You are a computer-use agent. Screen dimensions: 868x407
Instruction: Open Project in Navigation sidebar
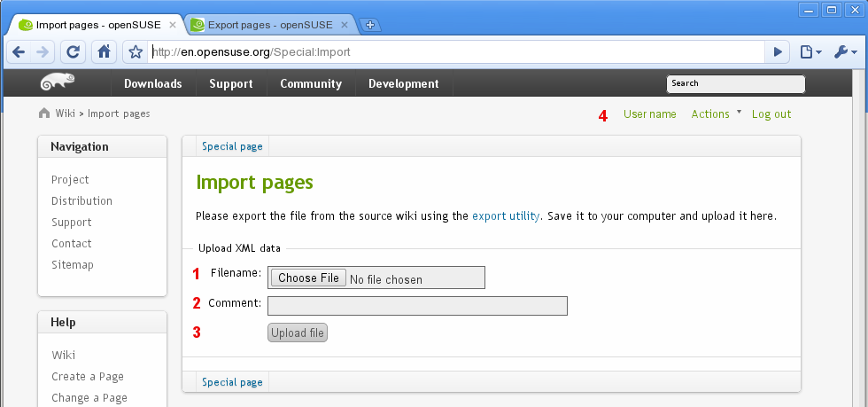pos(70,180)
